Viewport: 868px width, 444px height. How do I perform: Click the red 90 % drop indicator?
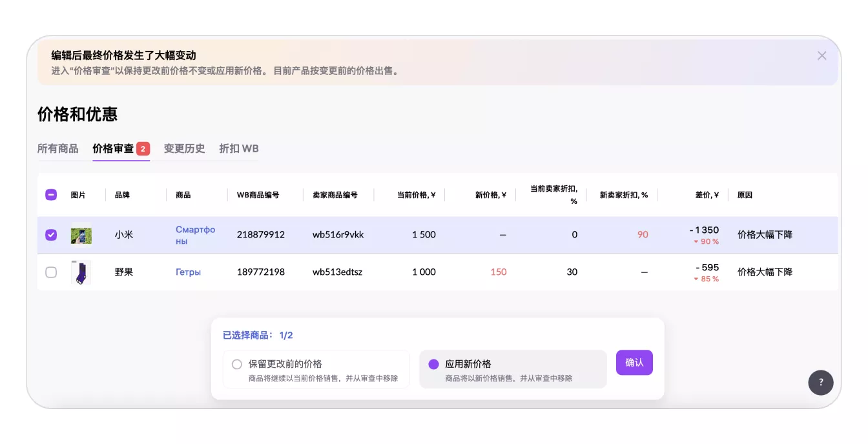(x=706, y=242)
